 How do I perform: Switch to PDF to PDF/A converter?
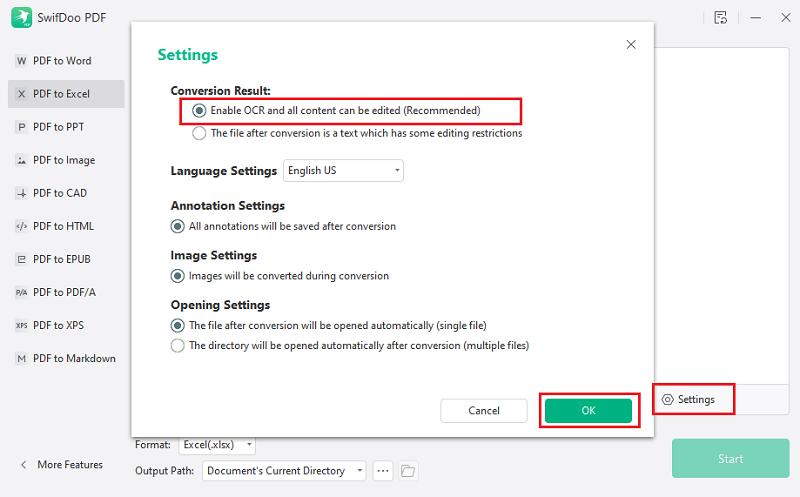click(x=66, y=292)
